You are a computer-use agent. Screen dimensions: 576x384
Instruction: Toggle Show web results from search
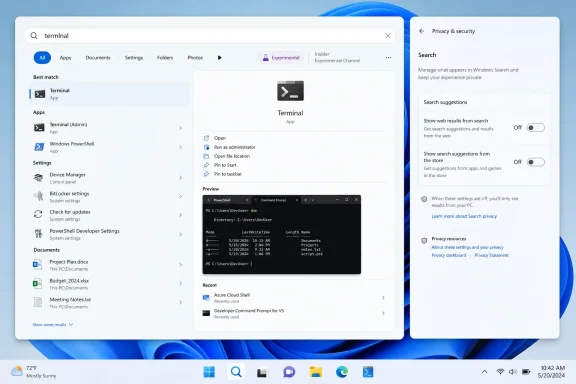point(536,128)
